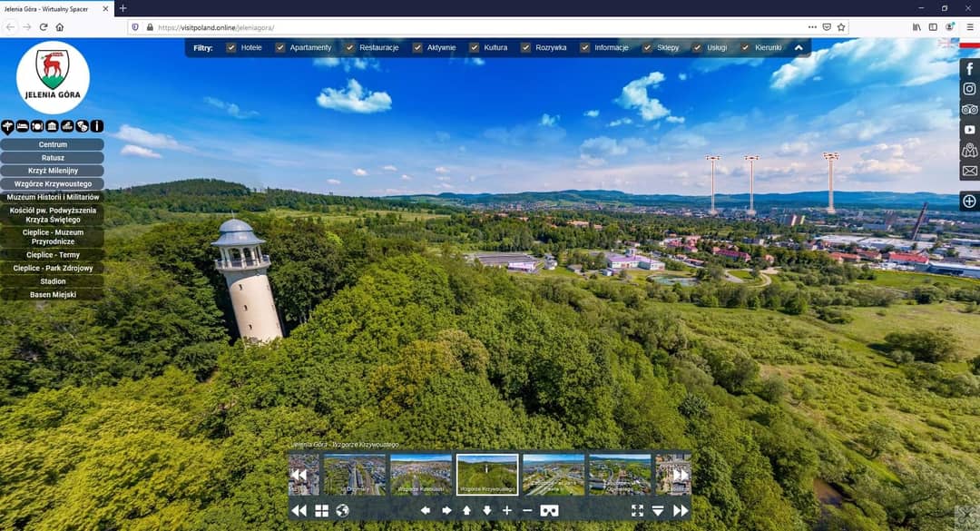
Task: Collapse the filter bar with chevron
Action: click(799, 47)
